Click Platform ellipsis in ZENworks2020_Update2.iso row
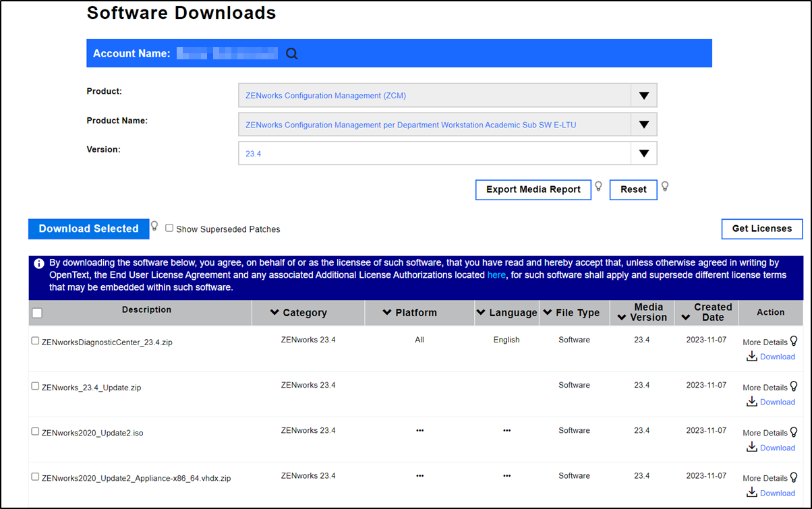The width and height of the screenshot is (812, 509). tap(419, 430)
